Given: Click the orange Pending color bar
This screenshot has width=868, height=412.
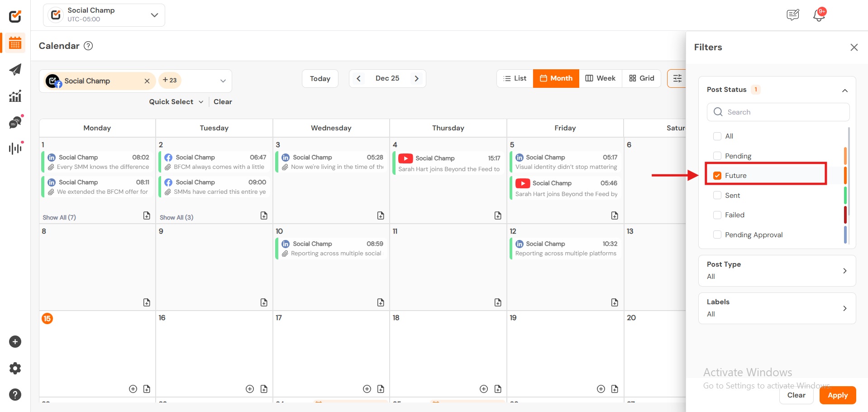Looking at the screenshot, I should (845, 156).
